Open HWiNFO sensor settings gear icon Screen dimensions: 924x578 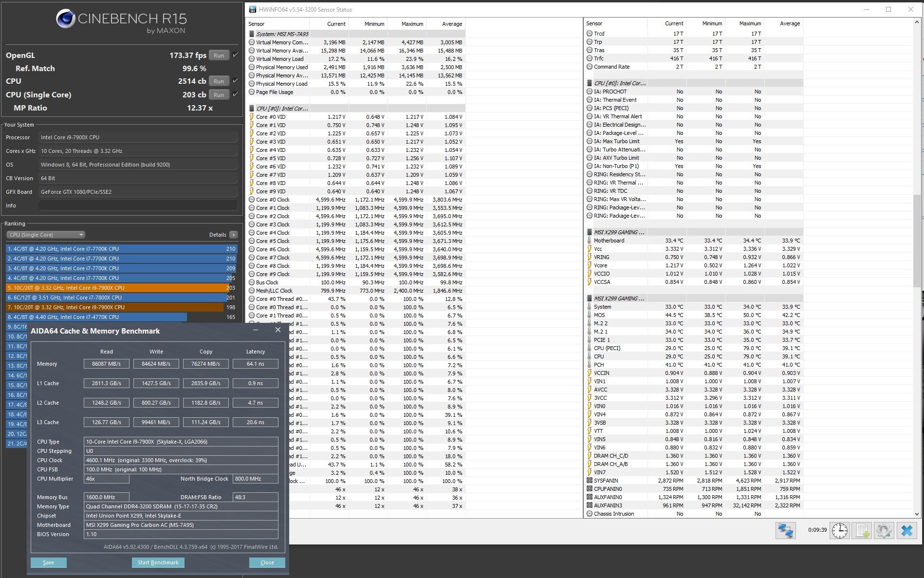pos(884,530)
